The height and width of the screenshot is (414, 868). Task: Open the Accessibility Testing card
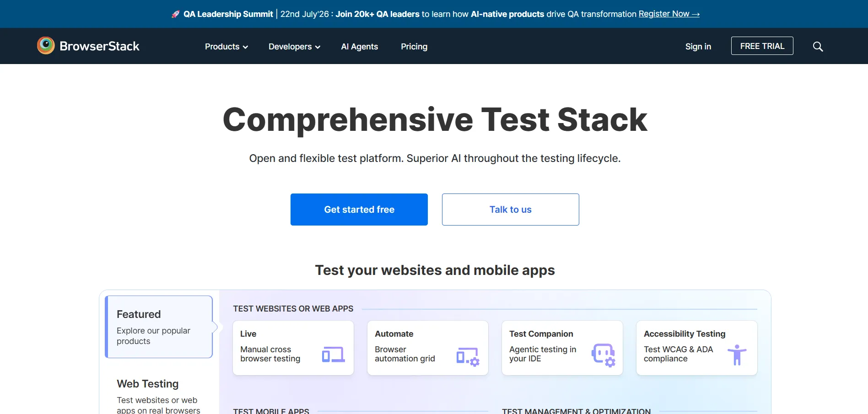[697, 348]
